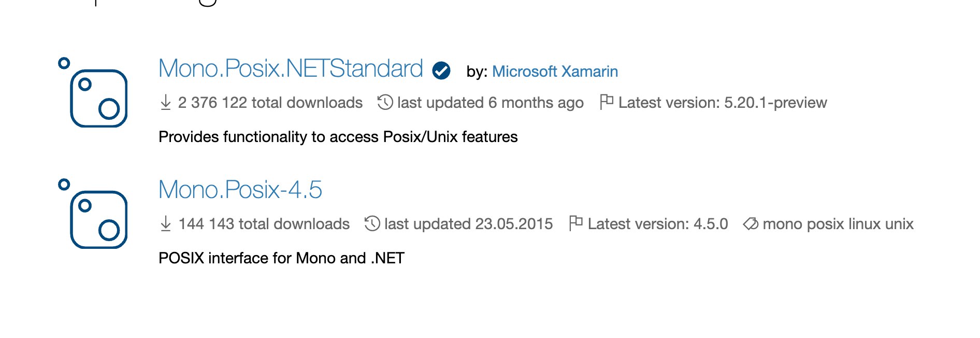The width and height of the screenshot is (980, 338).
Task: Click the Latest version: 5.20.1-preview text
Action: pos(723,103)
